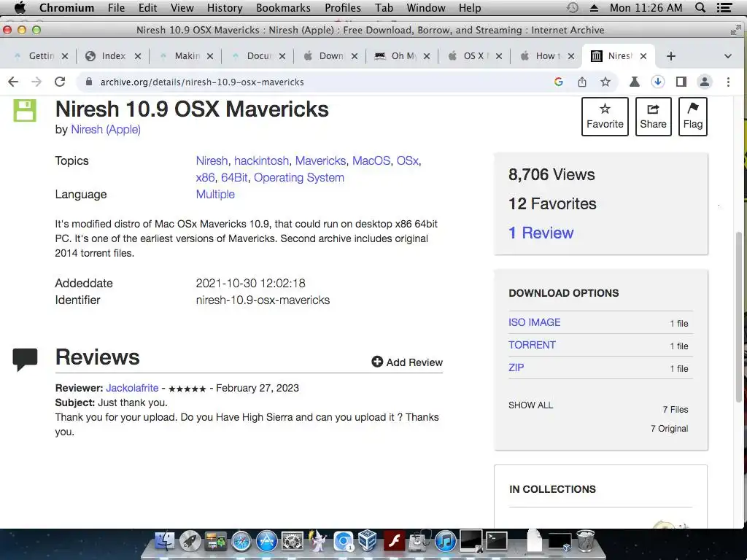Click the Time Machine menu bar icon
The image size is (747, 560).
[573, 7]
